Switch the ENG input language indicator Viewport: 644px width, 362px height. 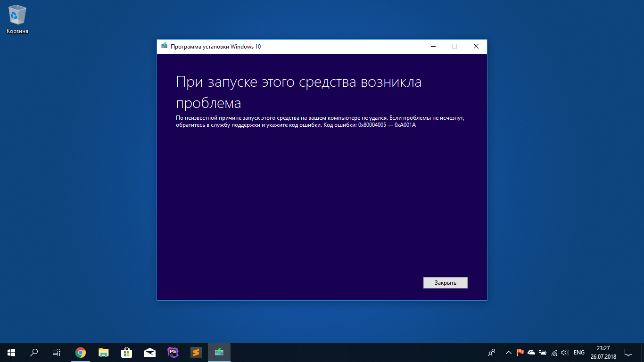click(579, 352)
